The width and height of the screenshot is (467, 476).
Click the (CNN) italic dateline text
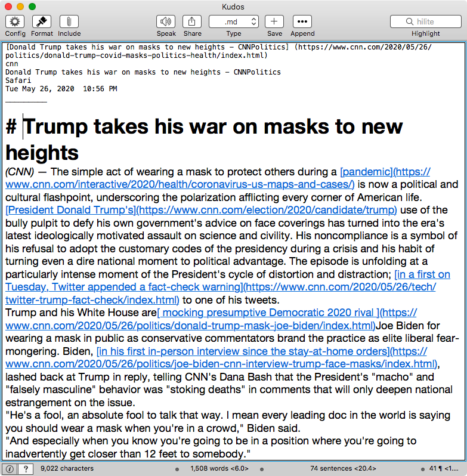20,172
